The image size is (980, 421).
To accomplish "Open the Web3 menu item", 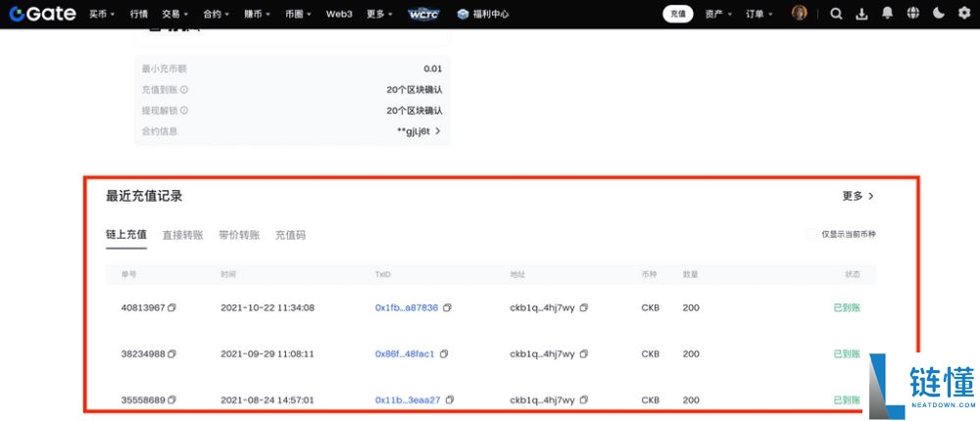I will [339, 14].
